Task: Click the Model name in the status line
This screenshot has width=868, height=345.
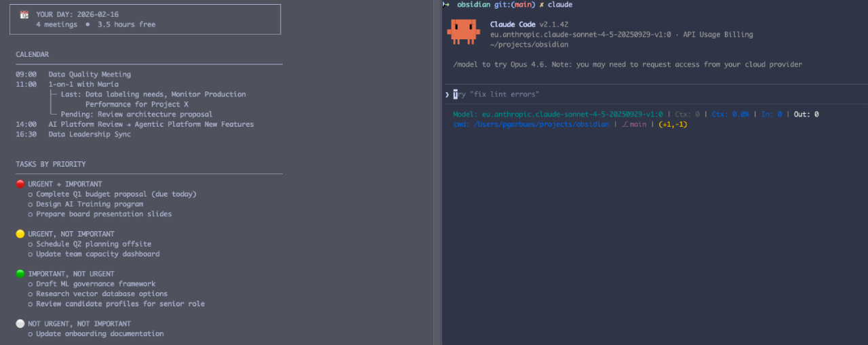Action: (x=558, y=115)
